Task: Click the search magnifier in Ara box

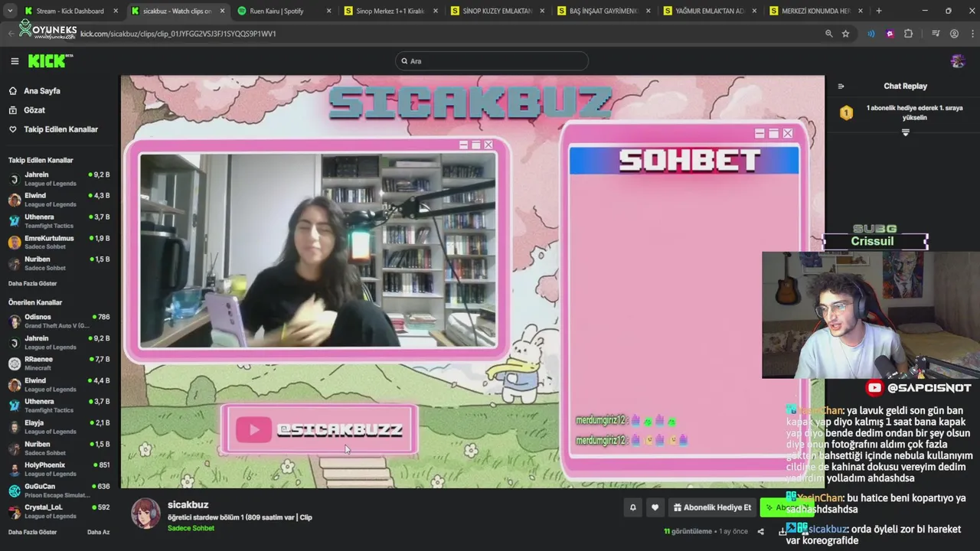Action: [x=404, y=61]
